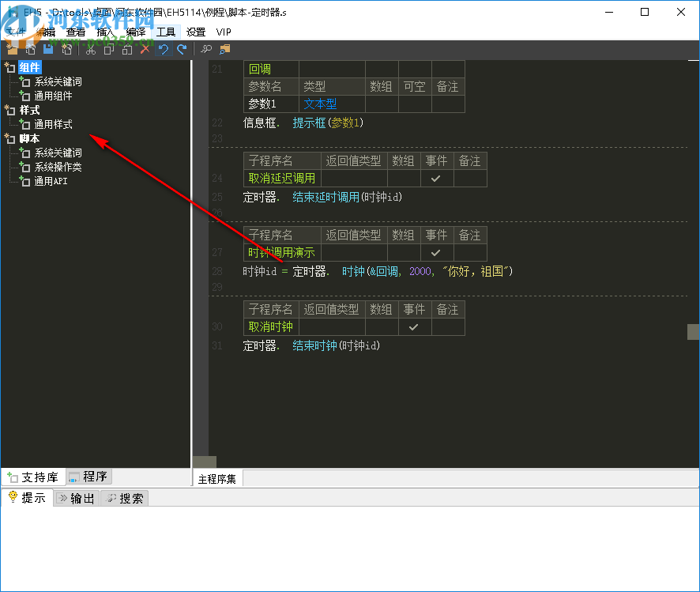This screenshot has width=700, height=592.
Task: Click the horizontal scrollbar thumb
Action: click(205, 462)
